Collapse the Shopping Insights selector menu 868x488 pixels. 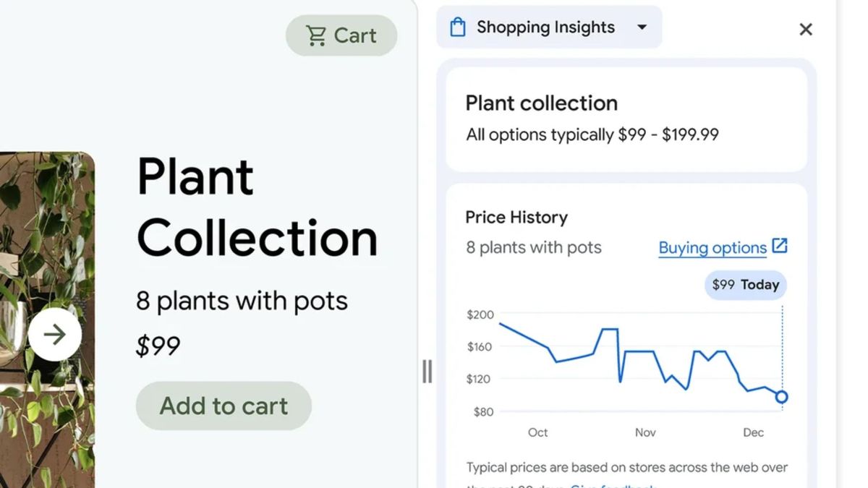642,27
